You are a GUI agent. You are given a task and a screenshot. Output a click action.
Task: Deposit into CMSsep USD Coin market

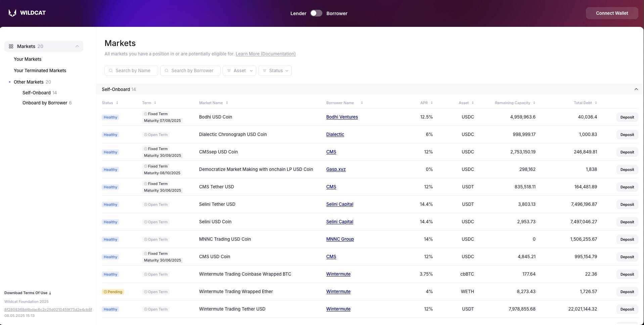627,152
